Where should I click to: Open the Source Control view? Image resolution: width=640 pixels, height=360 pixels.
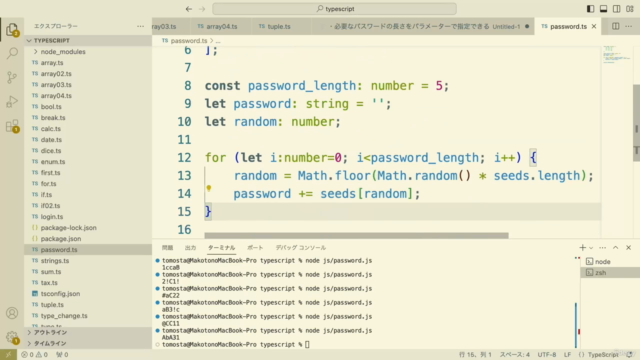pyautogui.click(x=12, y=77)
